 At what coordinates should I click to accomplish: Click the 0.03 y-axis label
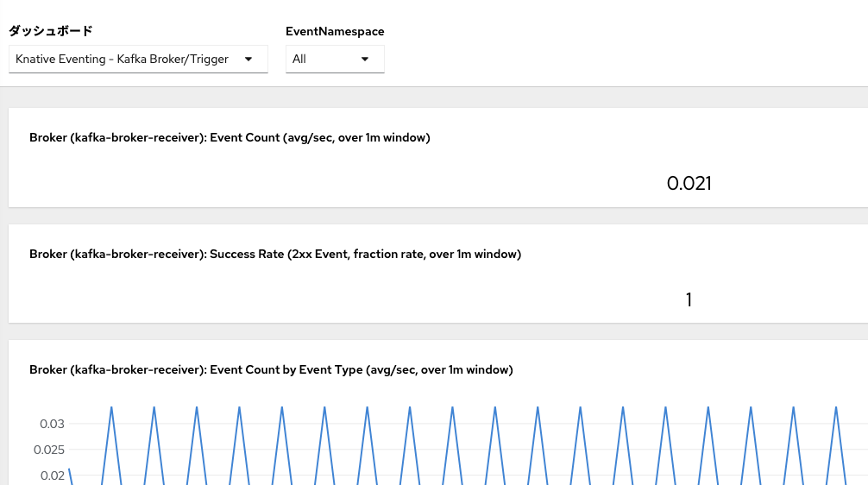(x=52, y=424)
